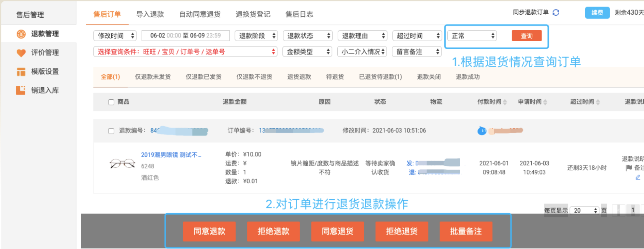644x249 pixels.
Task: Click the 批量备注 button
Action: [466, 231]
